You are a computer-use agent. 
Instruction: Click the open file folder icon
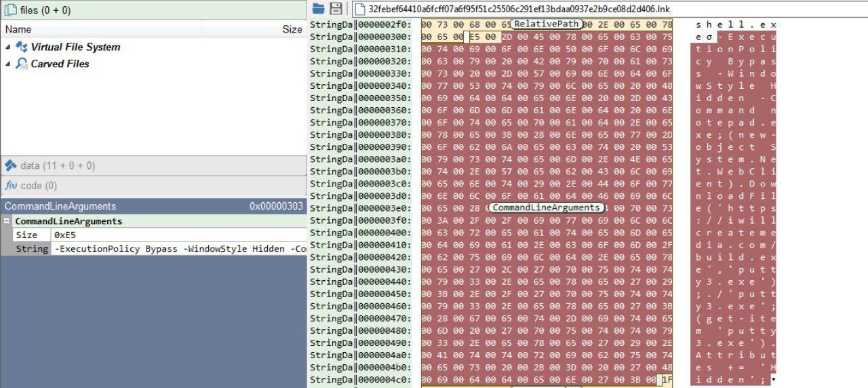(318, 9)
